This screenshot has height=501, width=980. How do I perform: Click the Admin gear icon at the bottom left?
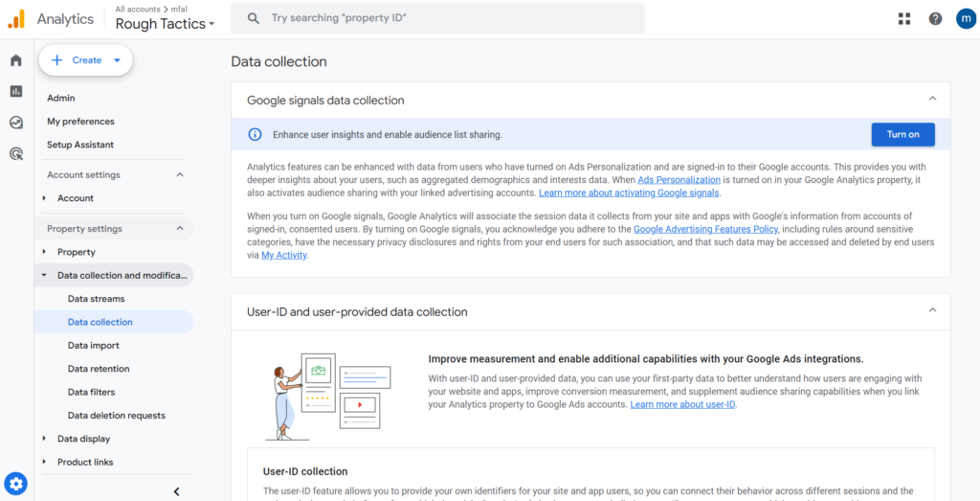pyautogui.click(x=16, y=484)
